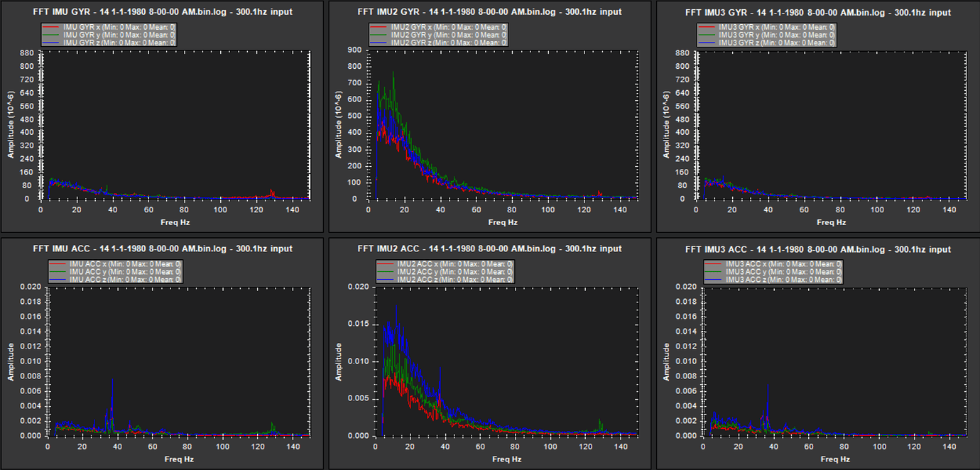Toggle the IMU ACC x legend entry
Viewport: 980px width, 470px height.
[x=114, y=264]
